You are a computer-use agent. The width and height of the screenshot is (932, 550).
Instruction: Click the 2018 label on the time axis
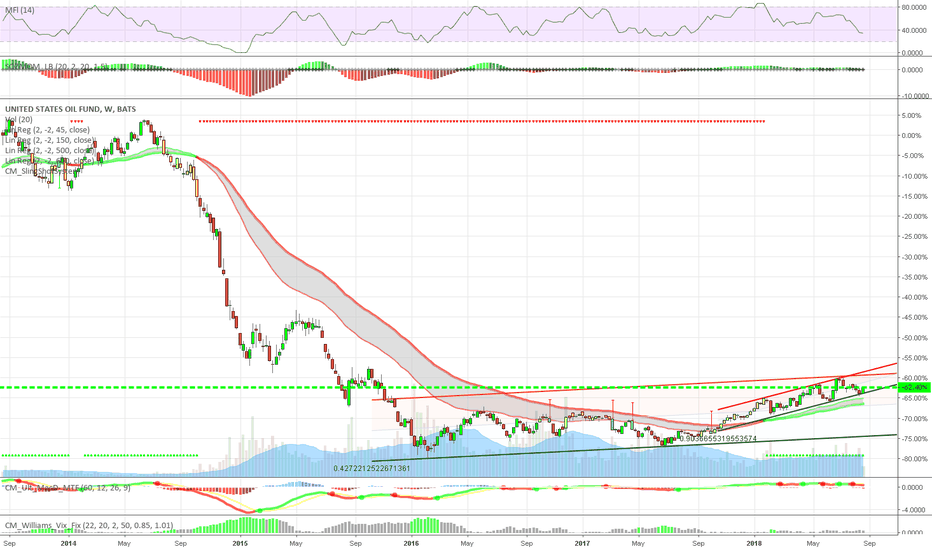click(x=754, y=543)
